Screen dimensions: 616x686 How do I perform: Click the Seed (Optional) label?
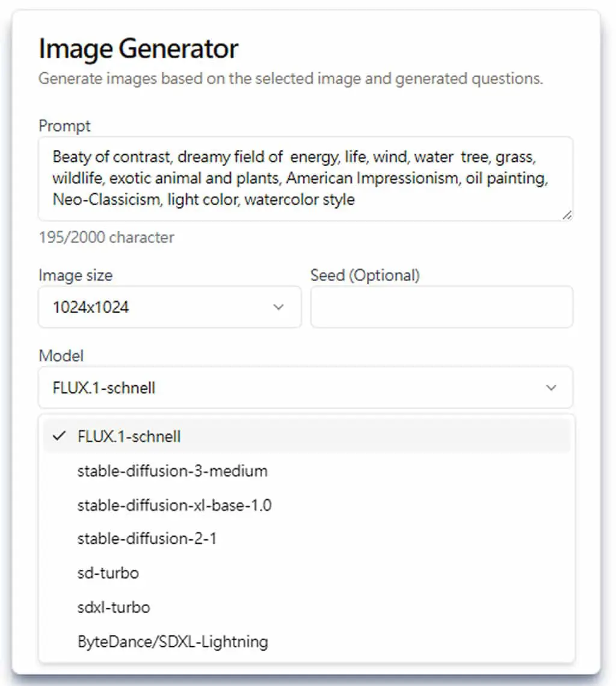(x=365, y=275)
